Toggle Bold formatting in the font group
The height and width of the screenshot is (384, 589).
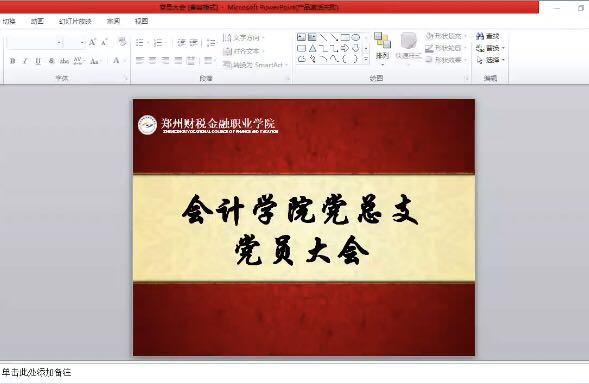(13, 61)
